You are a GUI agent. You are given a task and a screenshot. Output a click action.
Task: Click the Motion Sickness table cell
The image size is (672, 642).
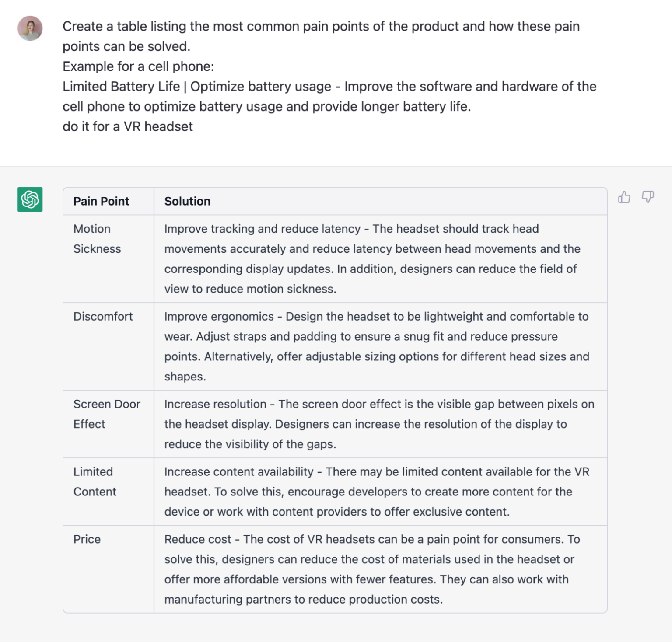click(97, 238)
